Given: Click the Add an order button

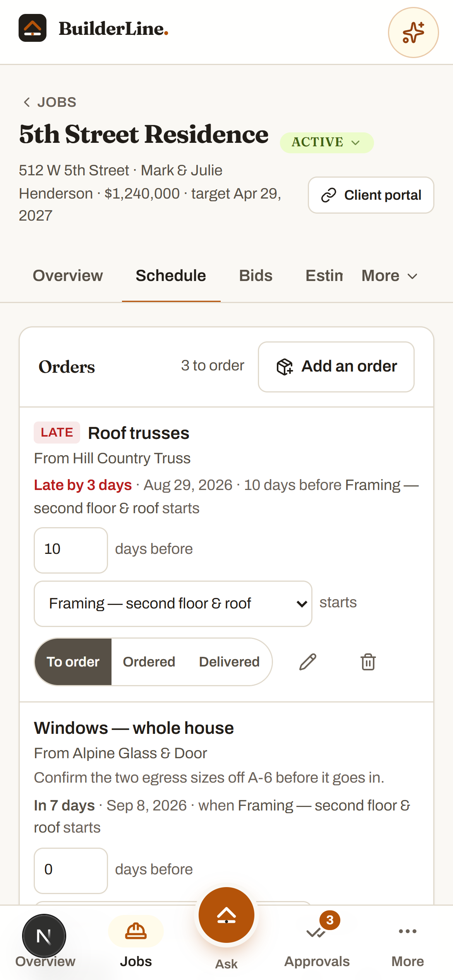Looking at the screenshot, I should (x=336, y=367).
